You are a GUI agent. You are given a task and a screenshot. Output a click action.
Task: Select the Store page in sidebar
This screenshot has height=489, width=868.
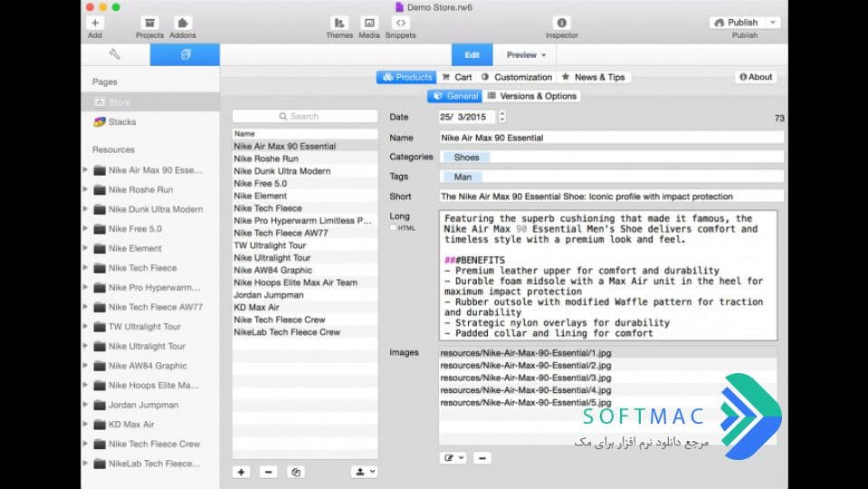coord(150,102)
